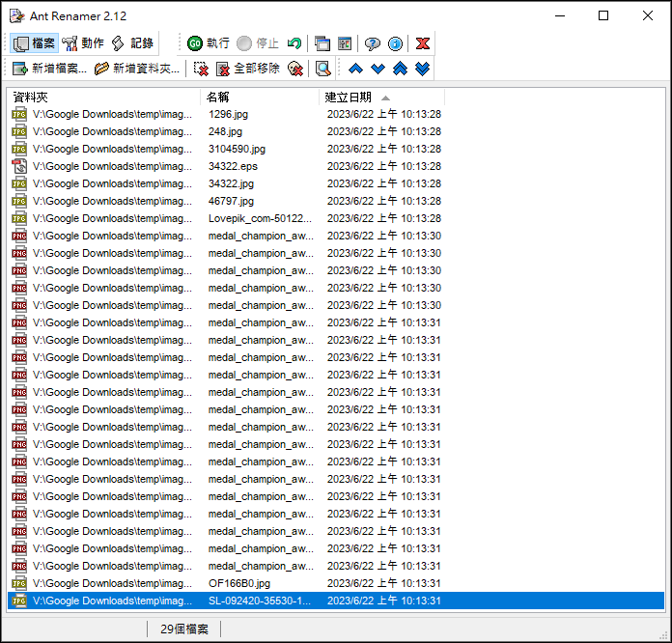The width and height of the screenshot is (672, 643).
Task: Click the date cell of 3104590.jpg
Action: click(384, 150)
